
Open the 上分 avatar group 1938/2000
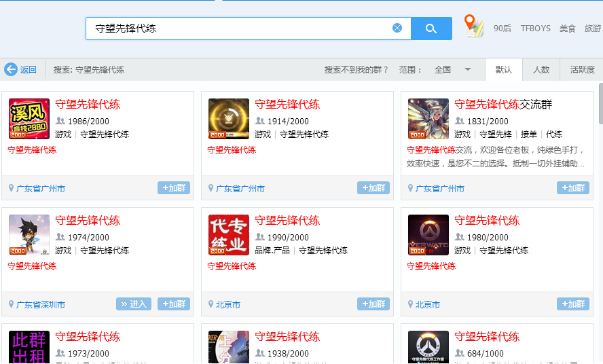[x=228, y=347]
